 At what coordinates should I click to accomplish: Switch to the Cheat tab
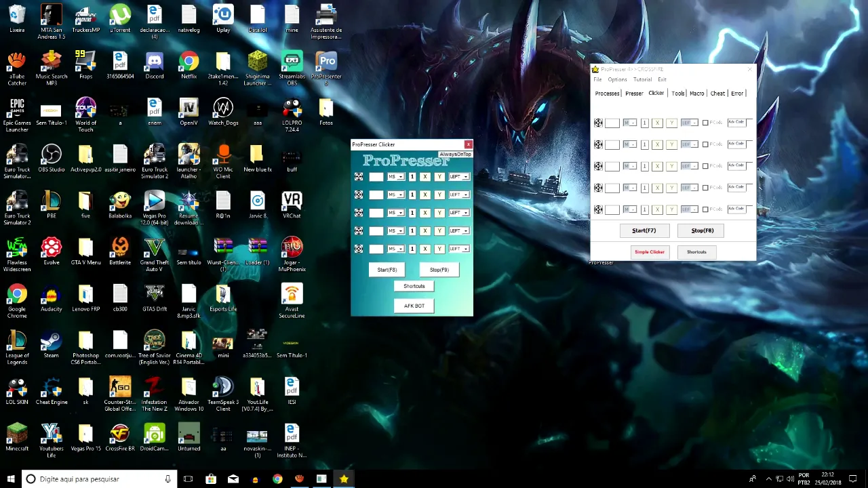coord(717,94)
